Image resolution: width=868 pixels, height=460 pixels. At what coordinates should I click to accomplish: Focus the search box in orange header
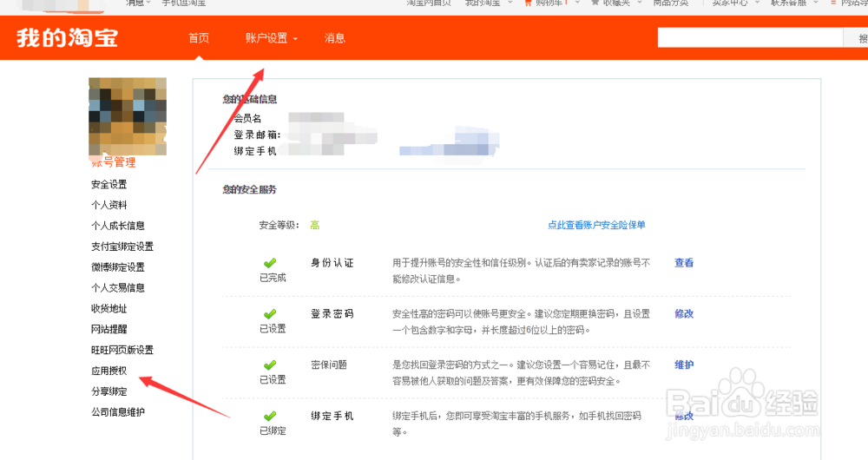point(750,37)
